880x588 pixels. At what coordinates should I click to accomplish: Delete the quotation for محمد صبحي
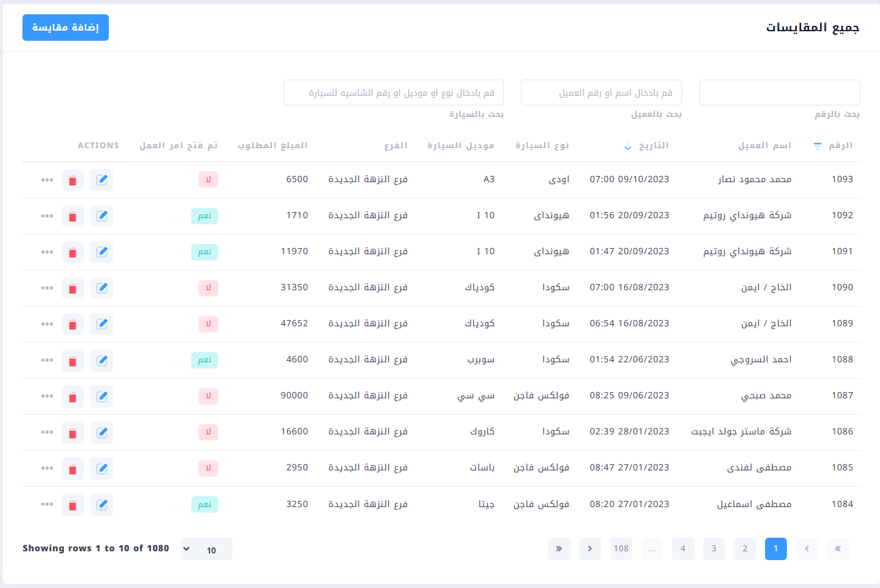coord(73,396)
